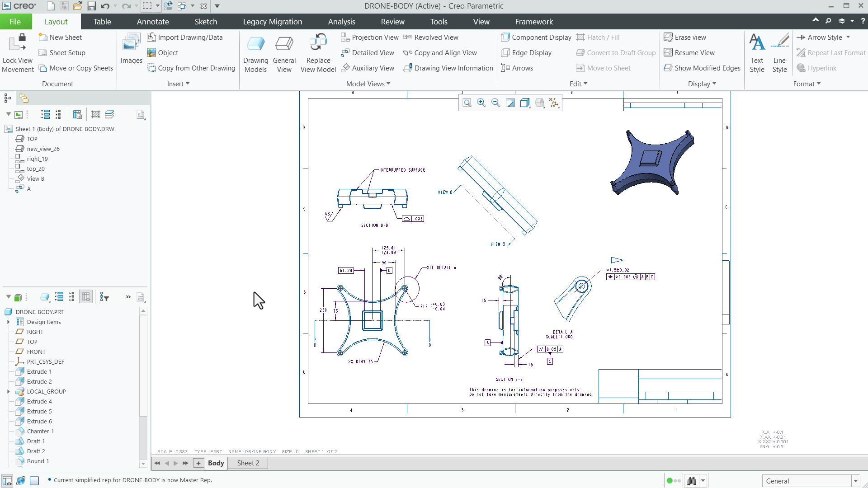The height and width of the screenshot is (488, 868).
Task: Select the TOP view in the drawing tree
Action: (31, 139)
